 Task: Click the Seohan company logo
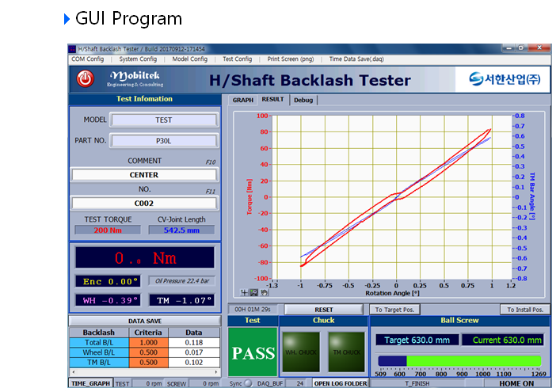(505, 78)
